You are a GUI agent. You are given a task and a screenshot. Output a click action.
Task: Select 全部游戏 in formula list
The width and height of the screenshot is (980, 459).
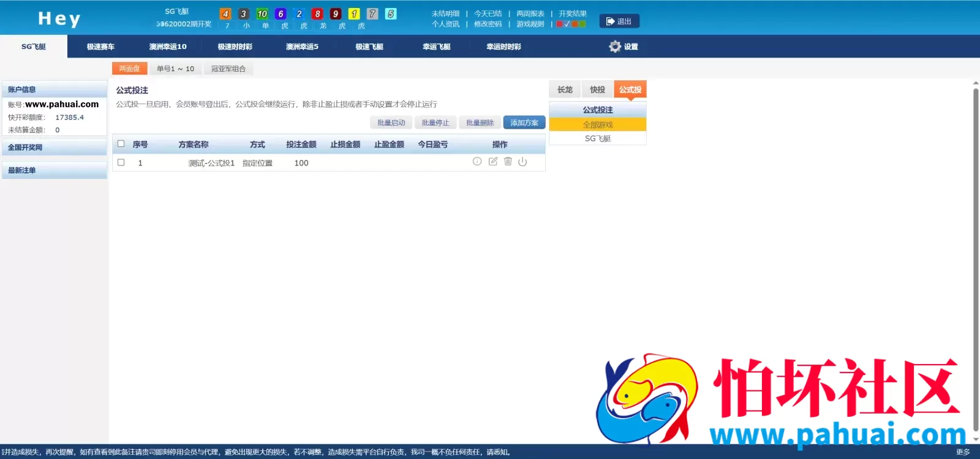(598, 124)
